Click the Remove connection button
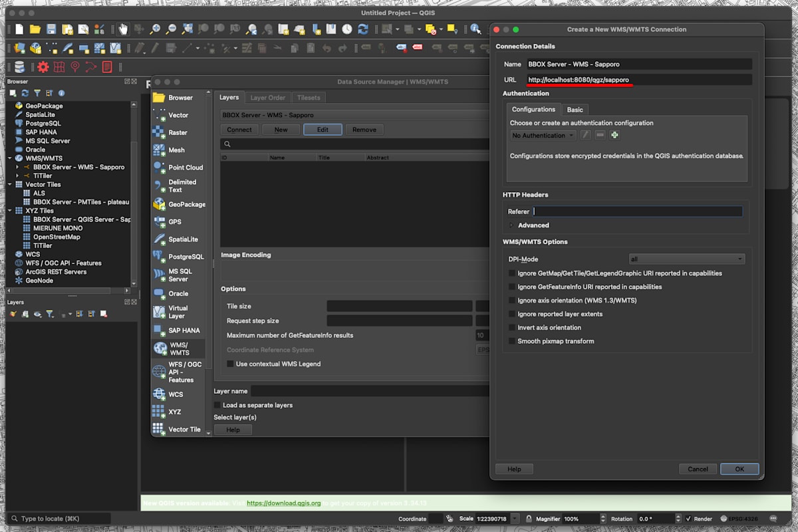Viewport: 798px width, 532px height. pos(364,130)
